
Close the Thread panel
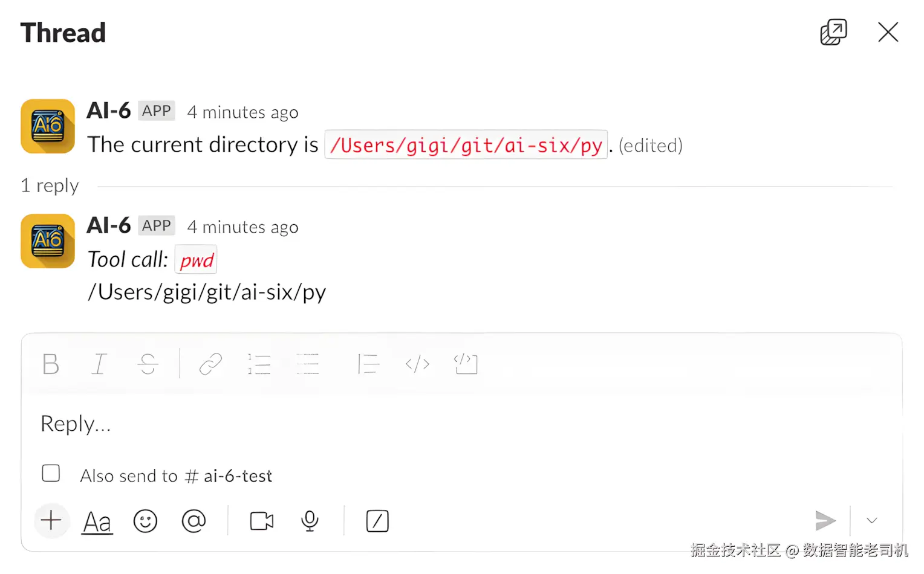[x=888, y=32]
